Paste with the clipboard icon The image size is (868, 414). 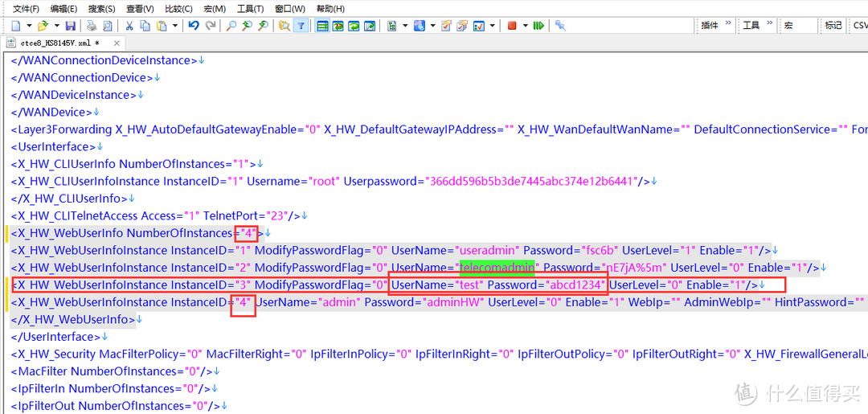[162, 26]
